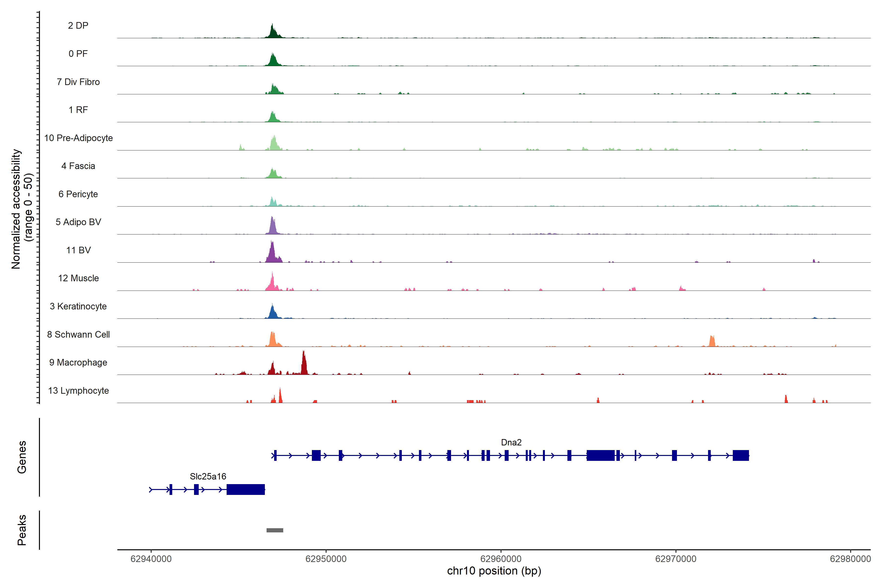This screenshot has width=882, height=588.
Task: Click the 10 Pre-Adipocyte track label
Action: (78, 138)
